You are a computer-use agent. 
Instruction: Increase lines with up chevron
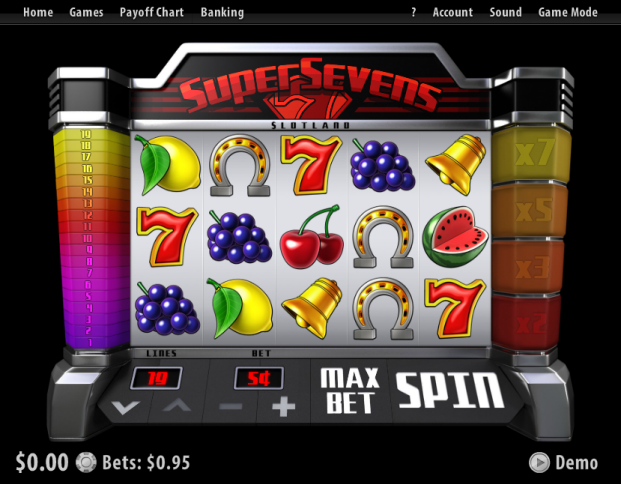coord(176,406)
